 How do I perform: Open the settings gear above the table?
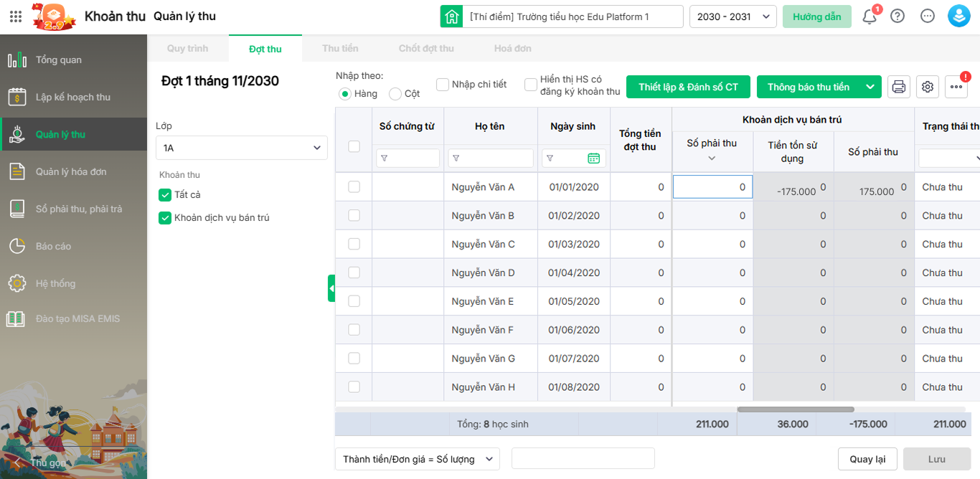point(928,87)
